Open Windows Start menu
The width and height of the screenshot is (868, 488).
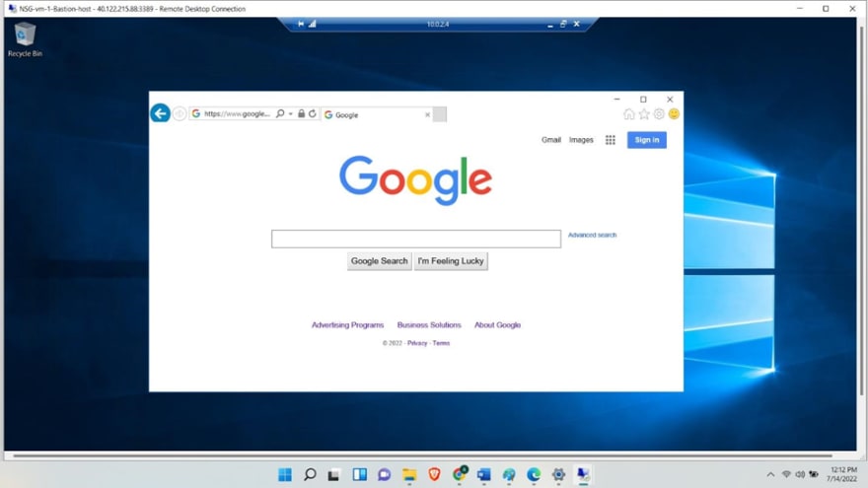pos(284,475)
